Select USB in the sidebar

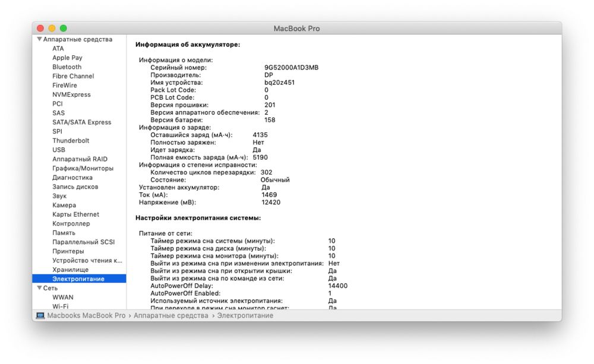click(x=58, y=150)
